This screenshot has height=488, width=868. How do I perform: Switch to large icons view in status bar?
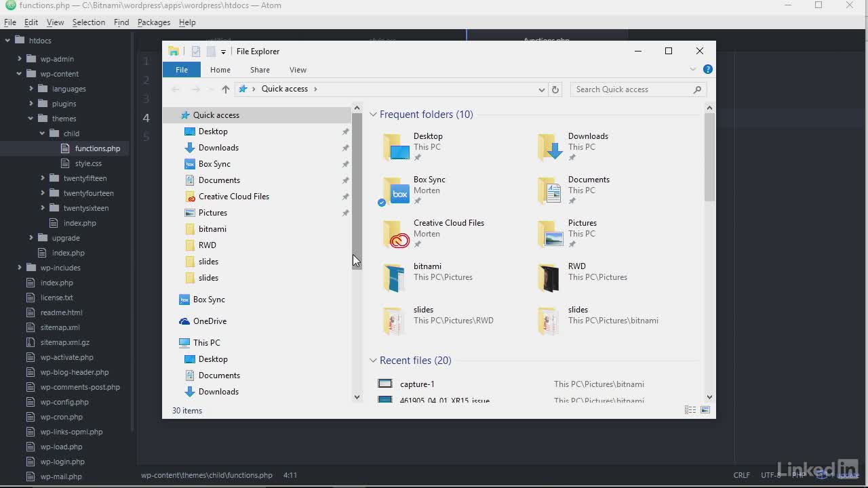[705, 410]
